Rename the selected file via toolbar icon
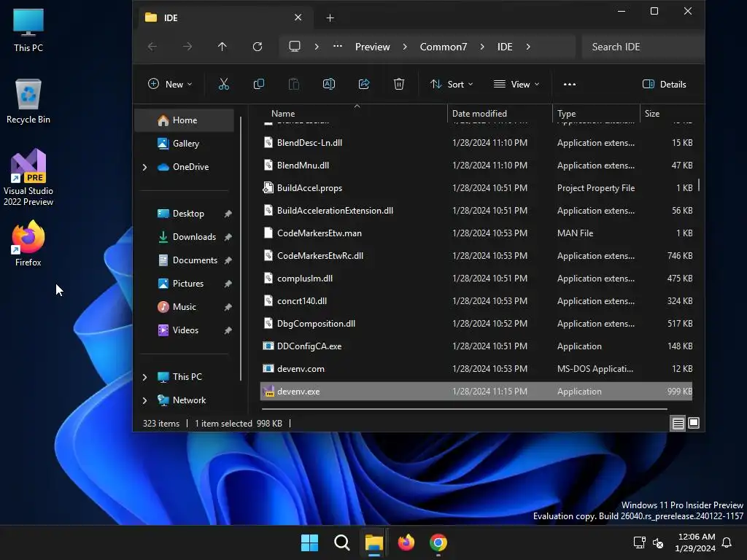Image resolution: width=747 pixels, height=560 pixels. [329, 85]
